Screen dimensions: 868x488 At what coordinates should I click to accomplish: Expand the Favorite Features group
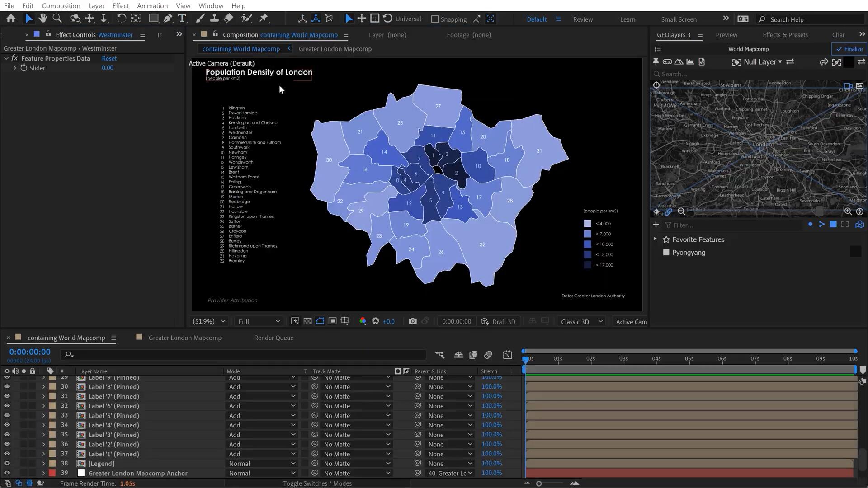tap(655, 239)
